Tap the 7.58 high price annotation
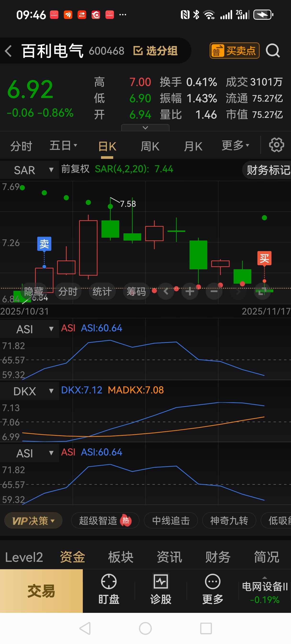The height and width of the screenshot is (644, 291). click(128, 204)
